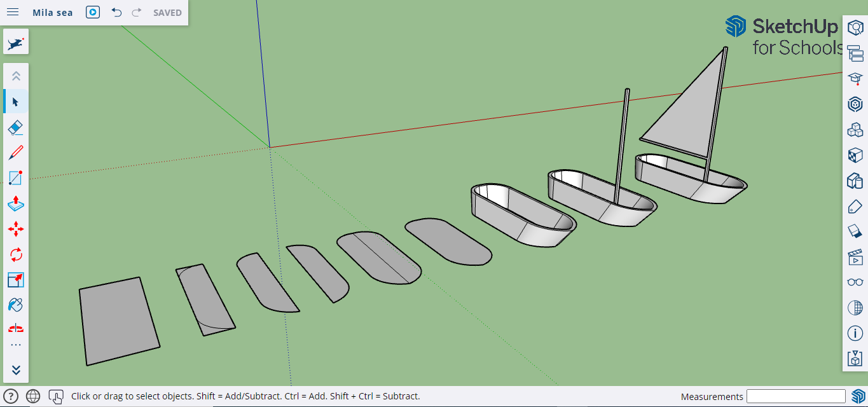The image size is (868, 407).
Task: Open the Tags panel
Action: (855, 206)
